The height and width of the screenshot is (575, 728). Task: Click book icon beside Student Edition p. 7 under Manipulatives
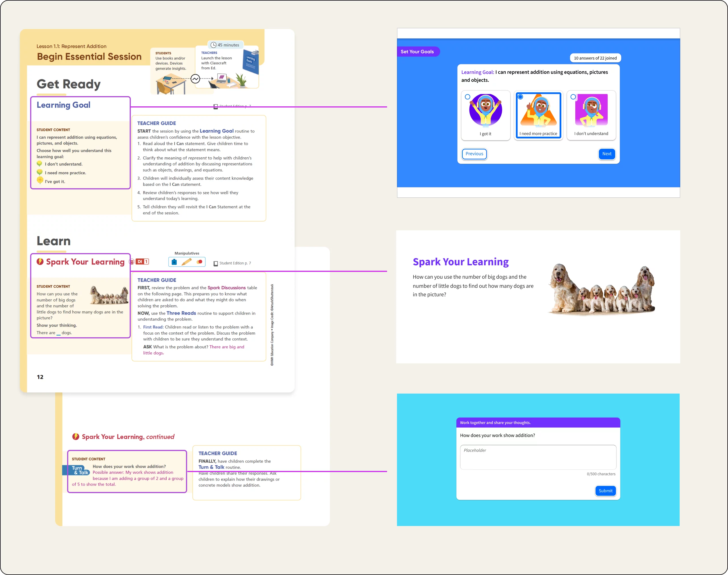pyautogui.click(x=215, y=264)
